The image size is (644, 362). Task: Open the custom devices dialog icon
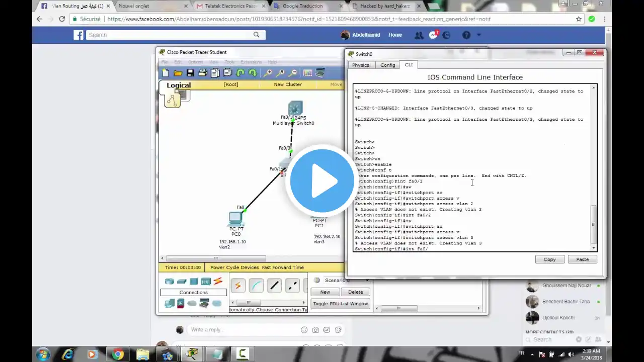tap(320, 73)
